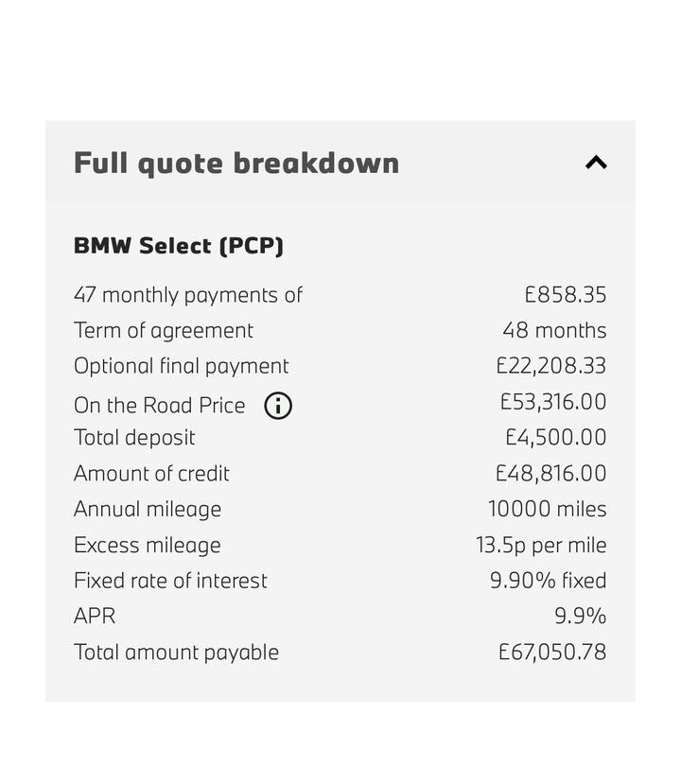Click the APR label

coord(95,617)
